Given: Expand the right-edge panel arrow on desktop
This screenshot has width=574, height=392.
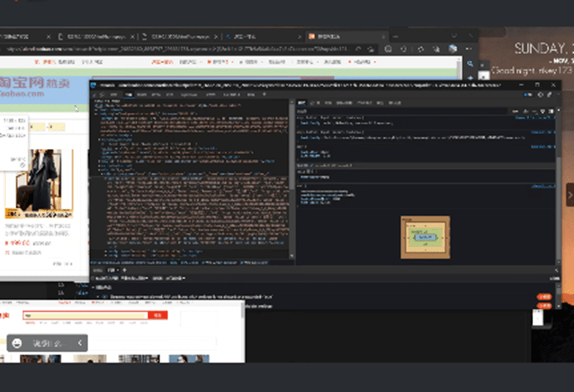Looking at the screenshot, I should [570, 195].
